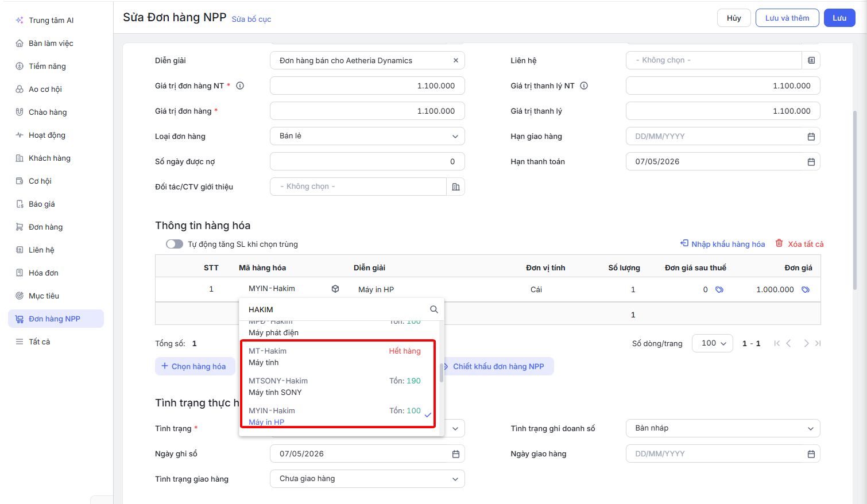Choose the checked MYIN-Hakim option in the list

tap(338, 416)
